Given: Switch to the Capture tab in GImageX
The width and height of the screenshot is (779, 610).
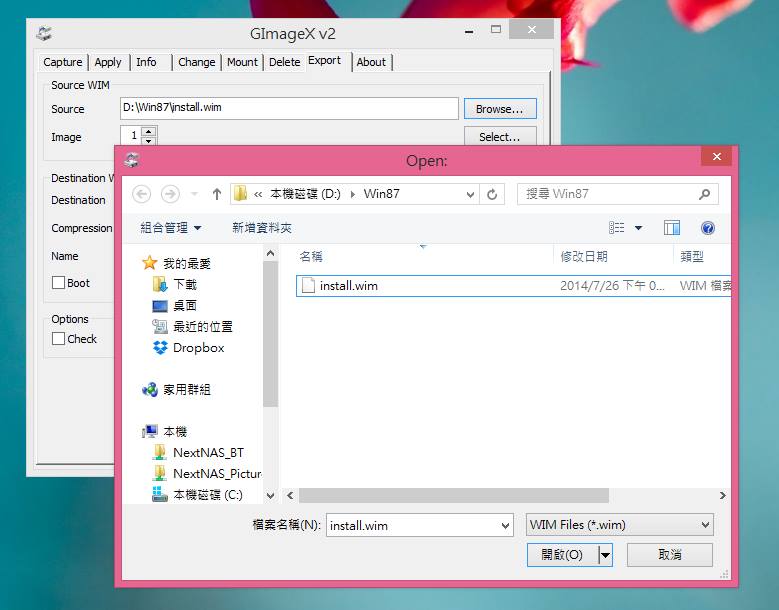Looking at the screenshot, I should 63,62.
